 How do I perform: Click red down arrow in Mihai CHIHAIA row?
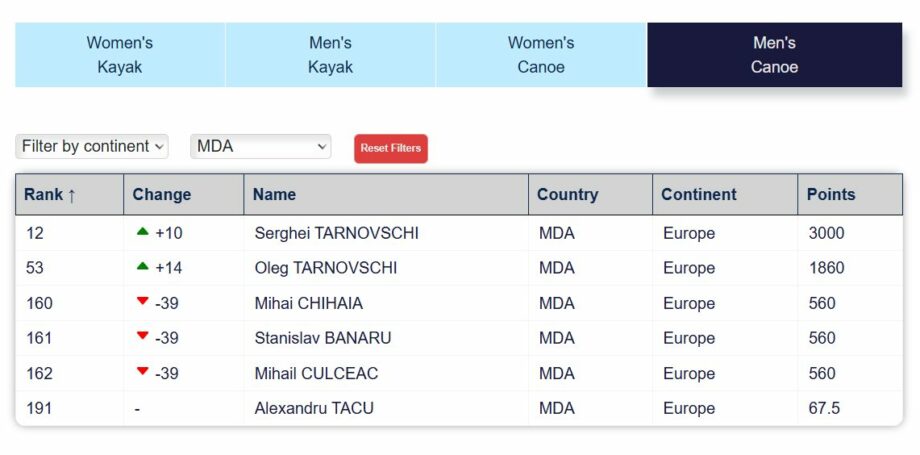tap(142, 302)
